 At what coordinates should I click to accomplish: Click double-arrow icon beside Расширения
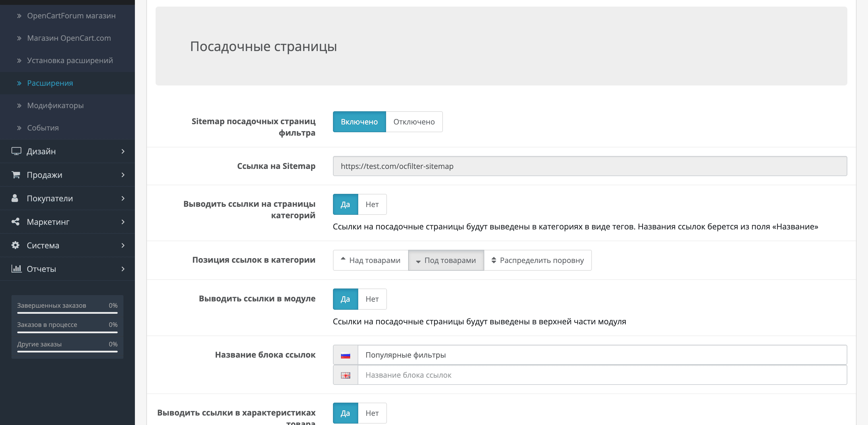(19, 83)
